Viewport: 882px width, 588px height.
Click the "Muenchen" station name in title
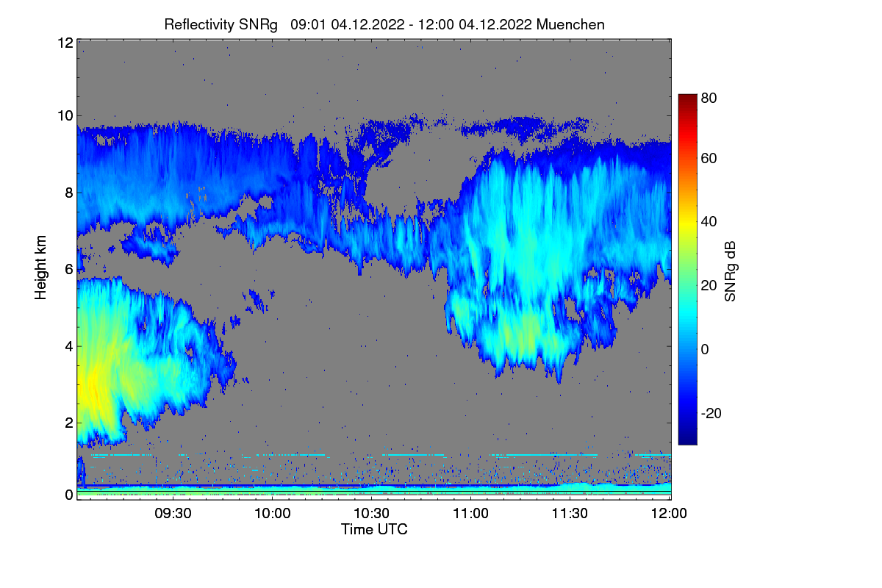570,24
